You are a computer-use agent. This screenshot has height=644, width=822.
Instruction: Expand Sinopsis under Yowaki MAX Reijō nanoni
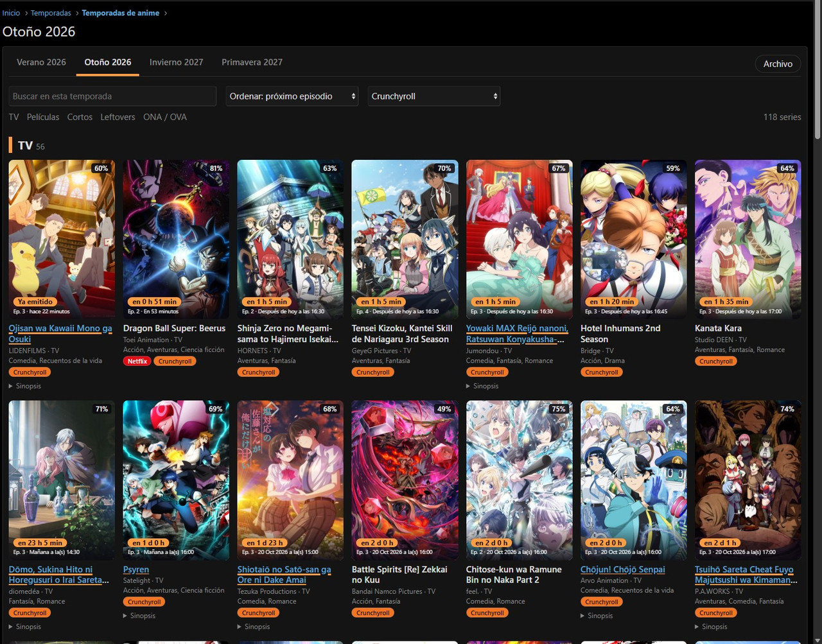(482, 386)
